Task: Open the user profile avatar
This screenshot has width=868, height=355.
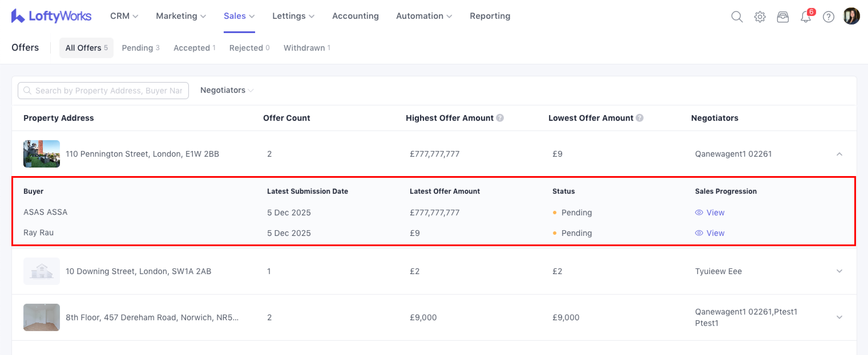Action: coord(851,16)
